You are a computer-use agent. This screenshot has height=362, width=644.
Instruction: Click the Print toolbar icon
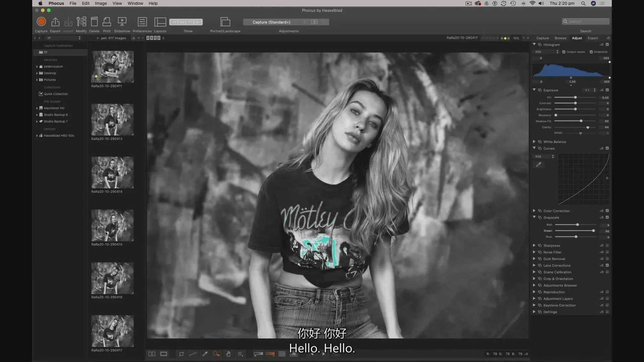click(107, 22)
